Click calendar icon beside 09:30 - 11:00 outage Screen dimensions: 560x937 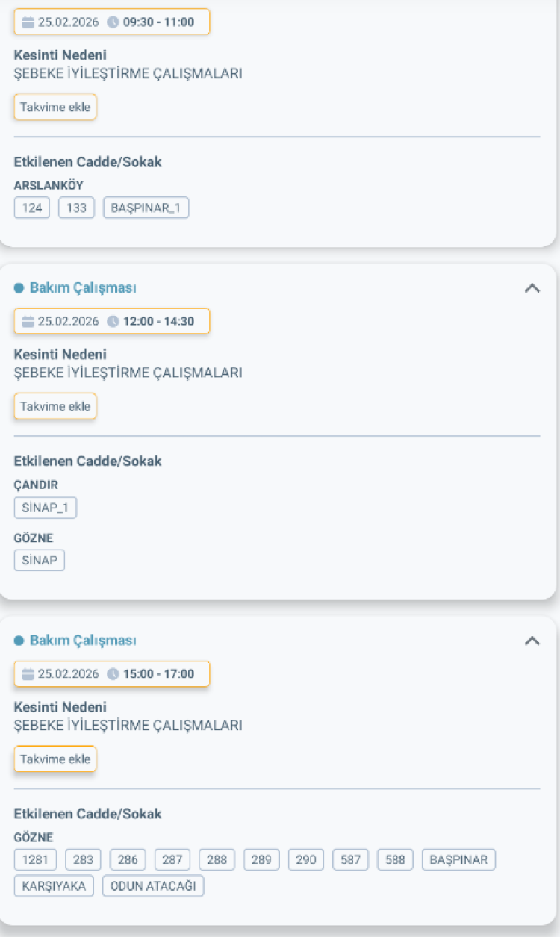(28, 22)
